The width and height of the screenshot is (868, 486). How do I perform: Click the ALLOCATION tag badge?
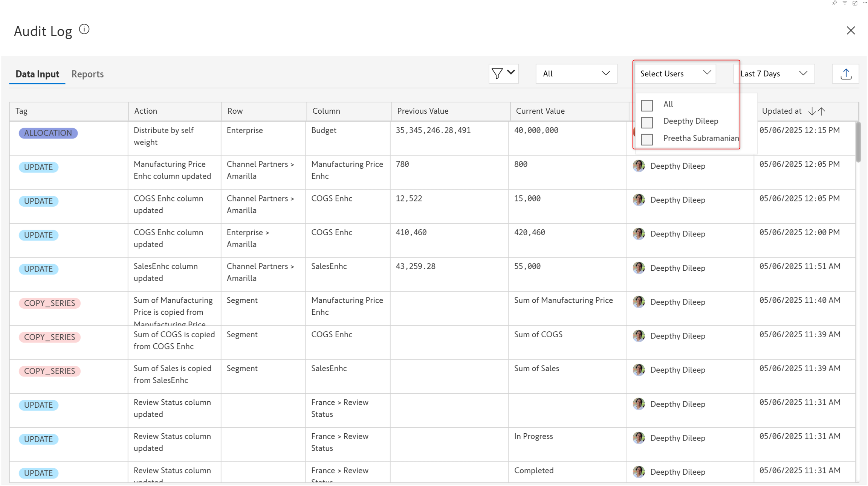click(x=48, y=133)
